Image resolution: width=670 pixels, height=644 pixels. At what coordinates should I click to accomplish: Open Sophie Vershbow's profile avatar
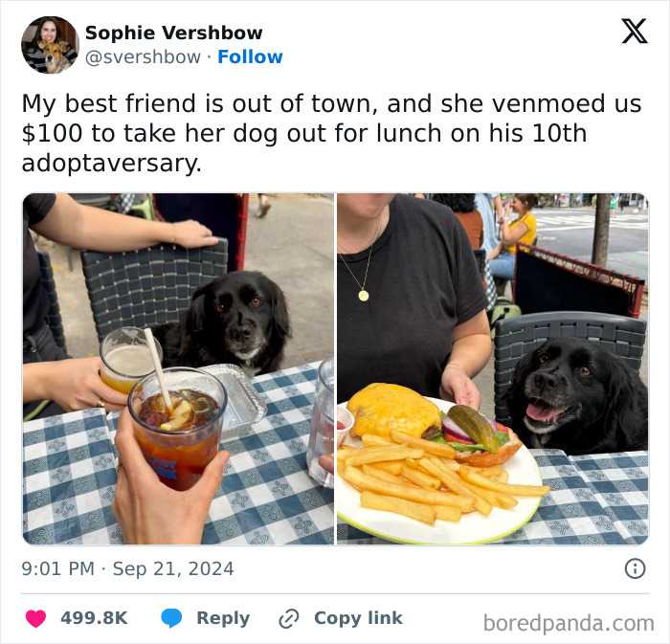click(50, 45)
